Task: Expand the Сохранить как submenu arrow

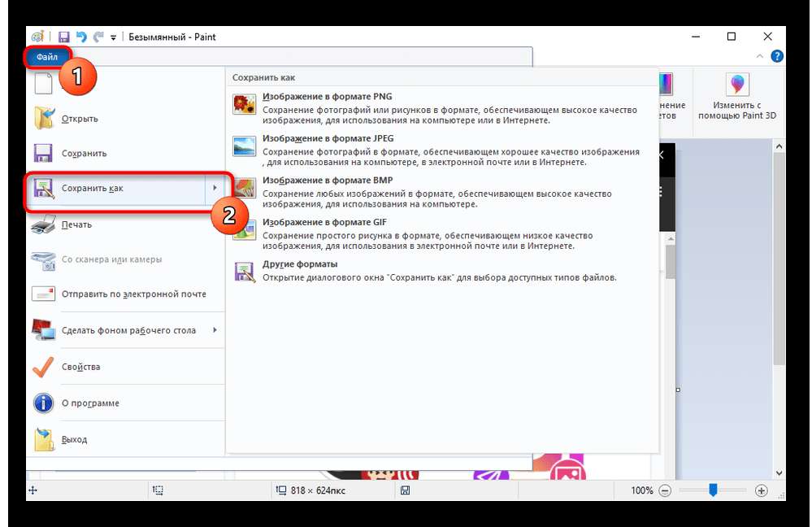Action: click(215, 188)
